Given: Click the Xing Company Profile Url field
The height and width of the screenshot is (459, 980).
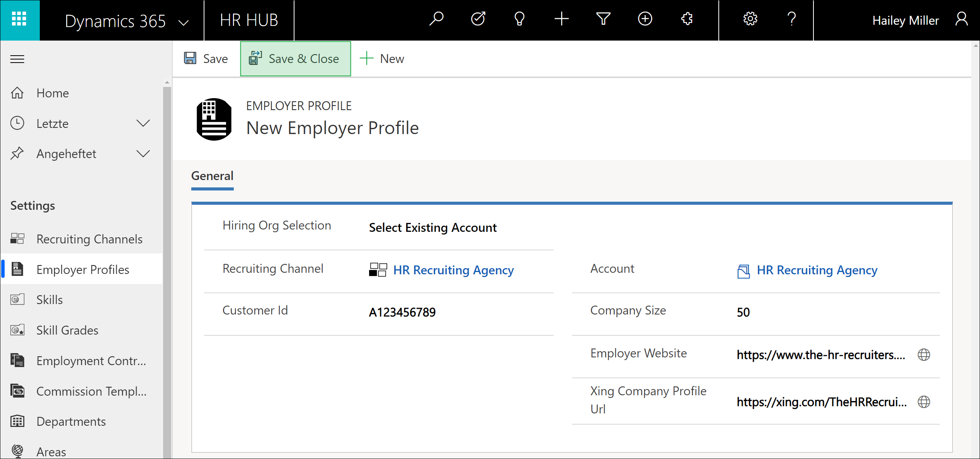Looking at the screenshot, I should pyautogui.click(x=822, y=402).
